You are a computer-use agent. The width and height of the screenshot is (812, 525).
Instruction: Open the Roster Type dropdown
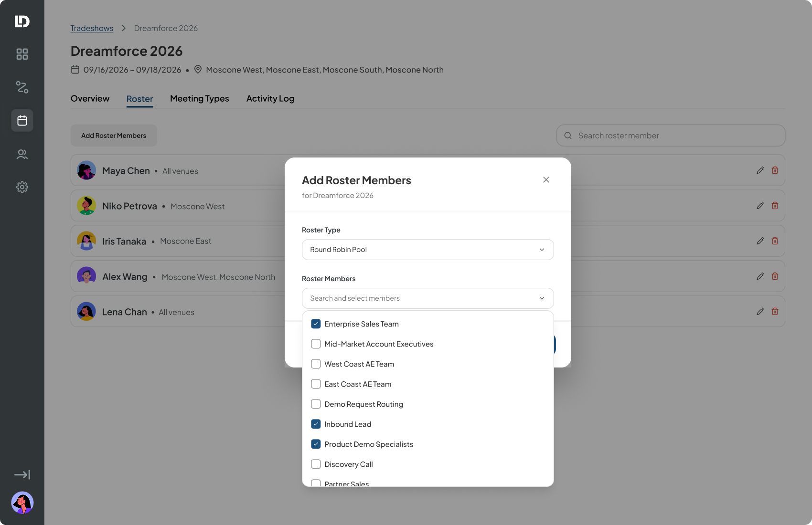pos(427,250)
